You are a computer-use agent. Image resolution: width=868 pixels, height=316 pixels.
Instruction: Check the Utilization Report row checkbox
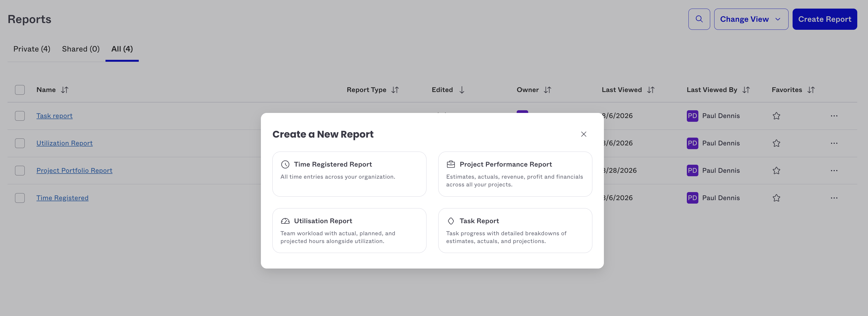tap(20, 143)
